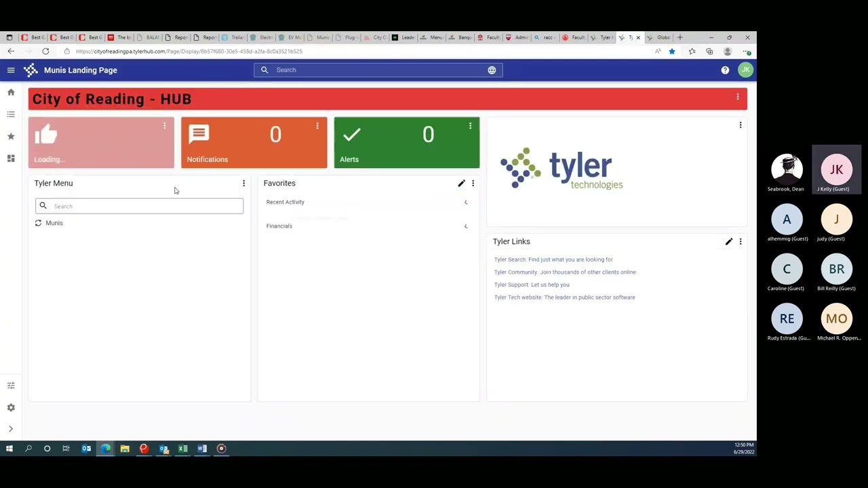Image resolution: width=868 pixels, height=488 pixels.
Task: Open options menu on Notifications card
Action: [317, 126]
